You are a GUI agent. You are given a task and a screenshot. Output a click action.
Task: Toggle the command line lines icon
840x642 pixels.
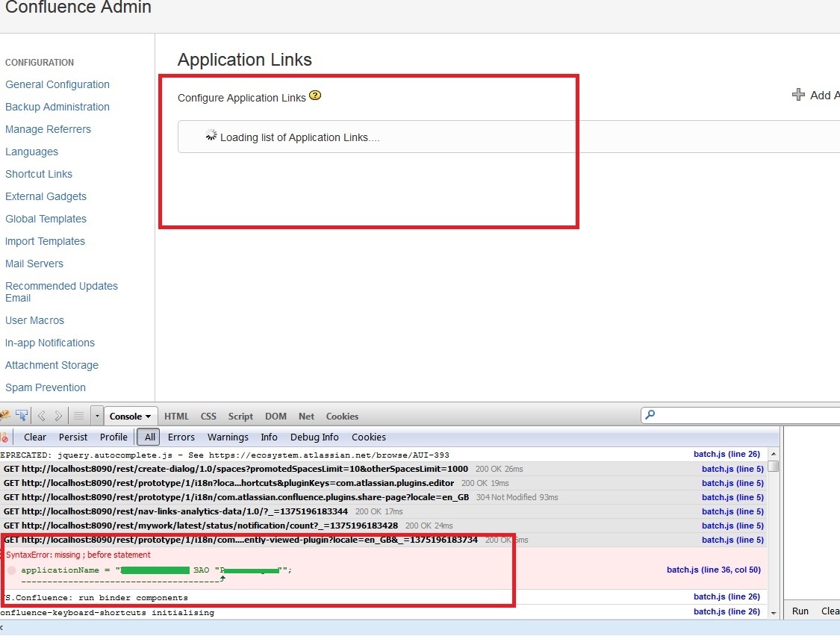click(x=78, y=416)
